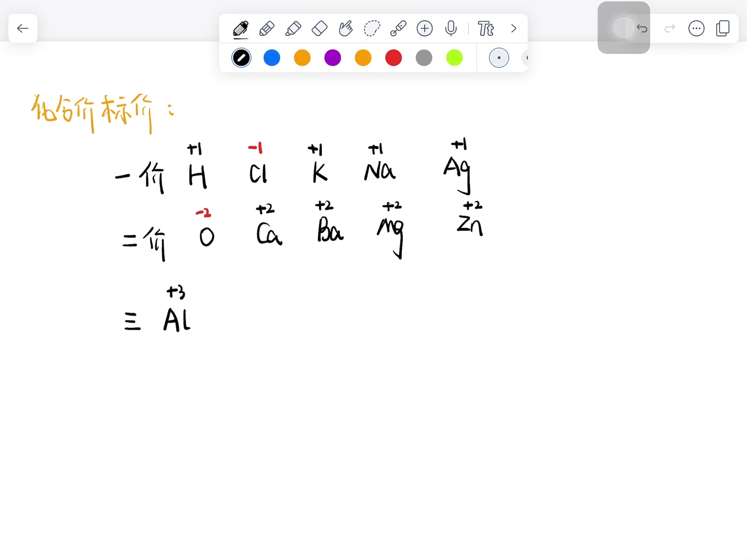This screenshot has height=560, width=747.
Task: Pick the red pen color
Action: pos(393,58)
